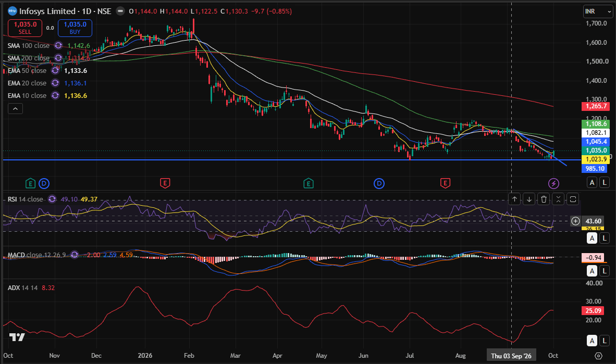Viewport: 616px width, 364px height.
Task: Click the MACD indicator legend icon
Action: point(74,255)
